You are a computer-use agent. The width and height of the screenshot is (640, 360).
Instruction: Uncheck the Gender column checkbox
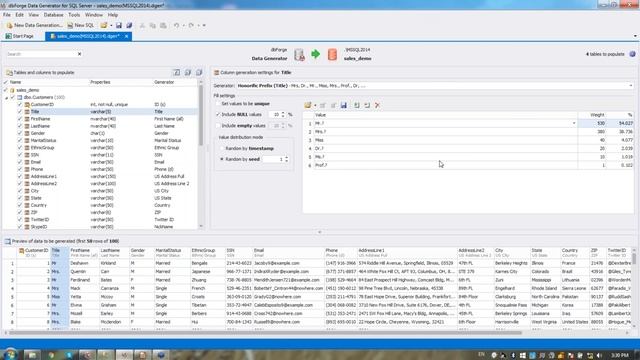(20, 133)
